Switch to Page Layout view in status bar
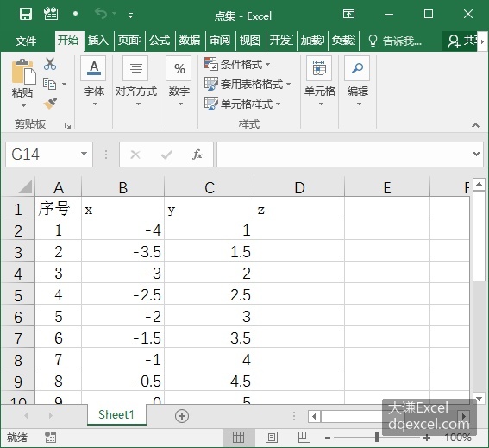 point(272,438)
